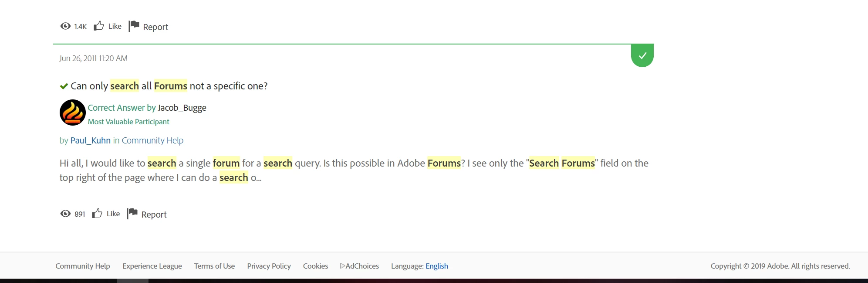
Task: Open Jacob_Bugge's flame avatar
Action: click(72, 113)
